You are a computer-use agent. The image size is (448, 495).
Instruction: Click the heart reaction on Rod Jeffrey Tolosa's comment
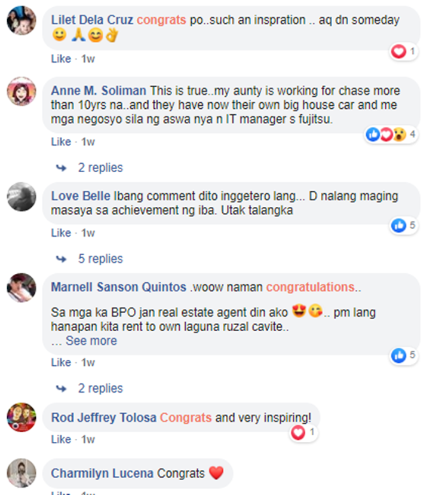tap(298, 432)
